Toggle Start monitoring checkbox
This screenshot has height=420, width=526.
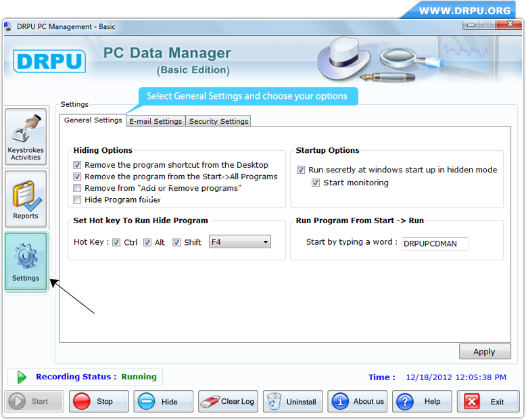click(x=316, y=183)
